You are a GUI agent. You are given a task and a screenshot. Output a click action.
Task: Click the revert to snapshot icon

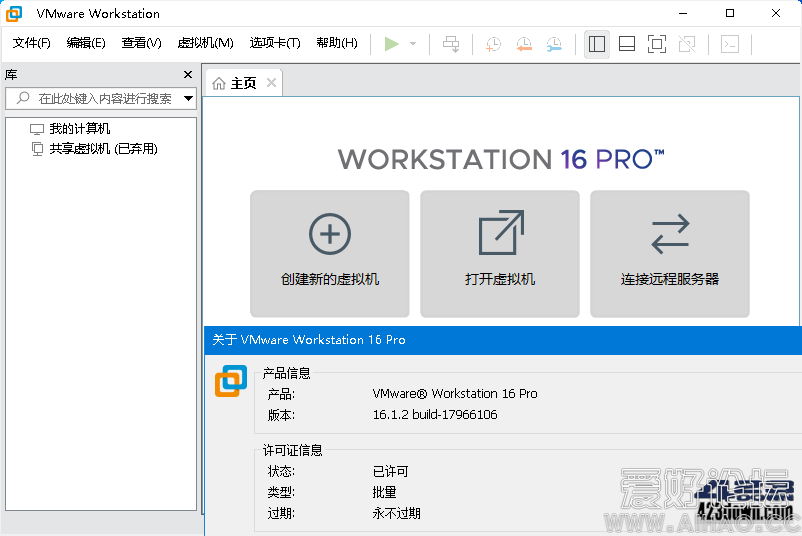click(x=524, y=44)
